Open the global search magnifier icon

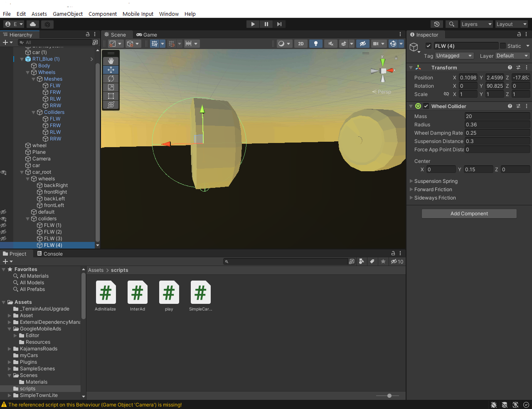coord(451,24)
